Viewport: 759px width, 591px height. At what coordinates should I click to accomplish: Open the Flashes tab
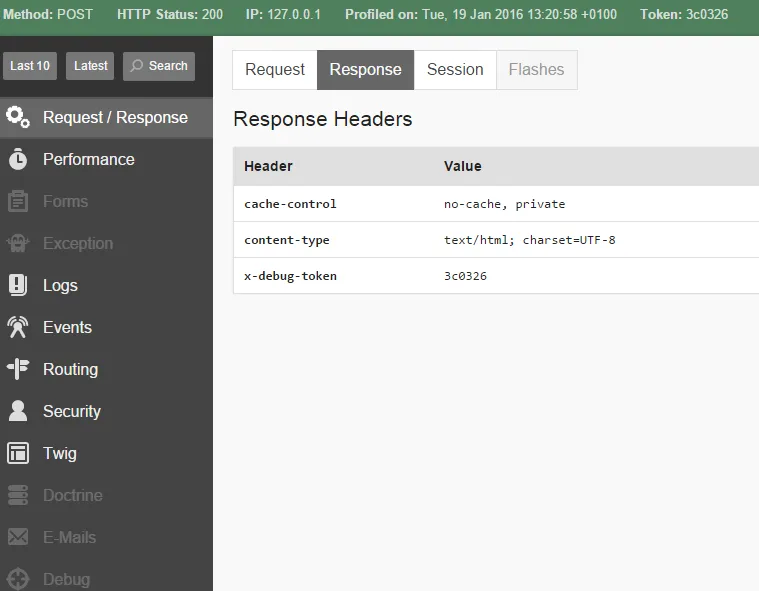click(536, 70)
